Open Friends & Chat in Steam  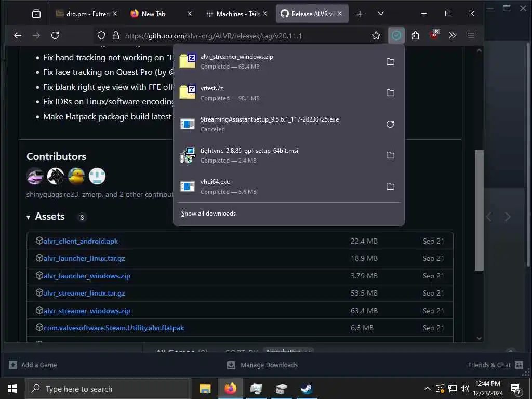pos(495,365)
